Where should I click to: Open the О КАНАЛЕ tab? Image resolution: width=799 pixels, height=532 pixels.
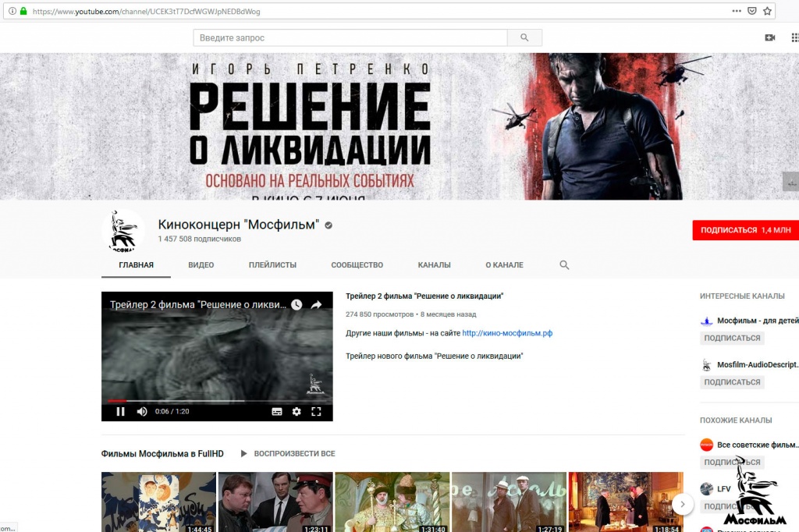pyautogui.click(x=505, y=265)
